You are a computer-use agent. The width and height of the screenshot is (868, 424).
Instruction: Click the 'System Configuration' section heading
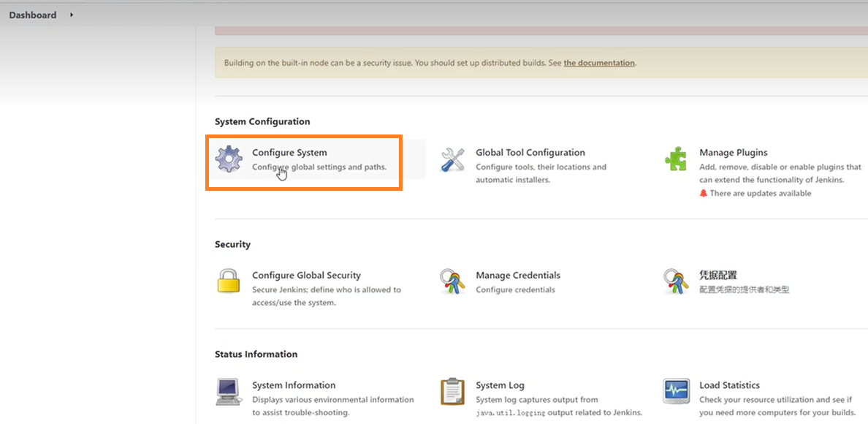(x=262, y=121)
